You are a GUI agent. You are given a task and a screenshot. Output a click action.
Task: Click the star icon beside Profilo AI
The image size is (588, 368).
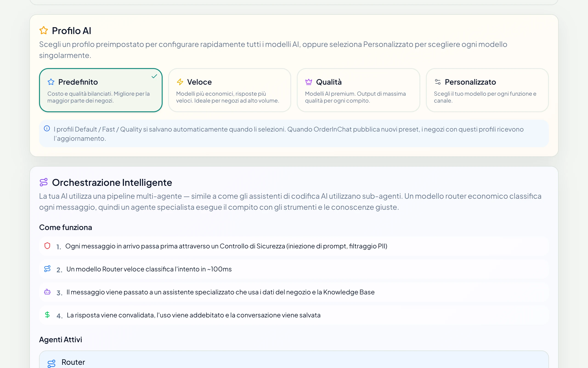coord(44,30)
